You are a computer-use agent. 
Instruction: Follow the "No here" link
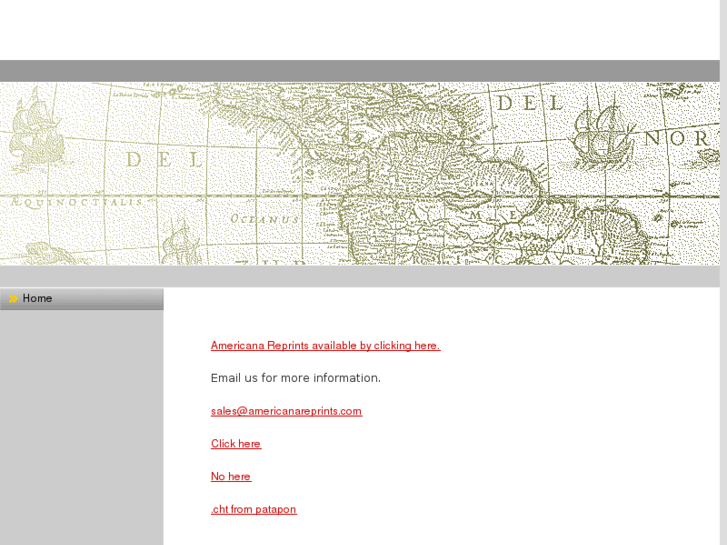tap(231, 476)
